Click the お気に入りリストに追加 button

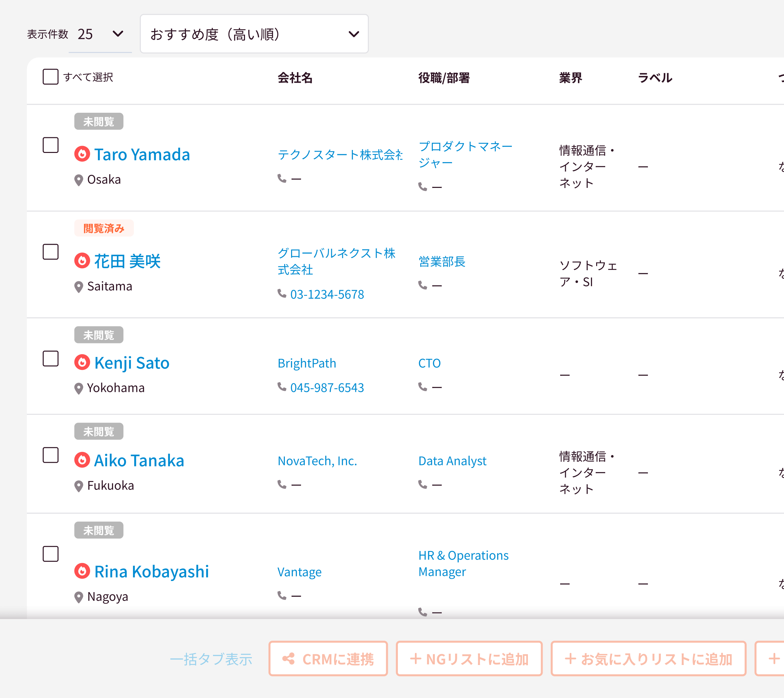(649, 659)
